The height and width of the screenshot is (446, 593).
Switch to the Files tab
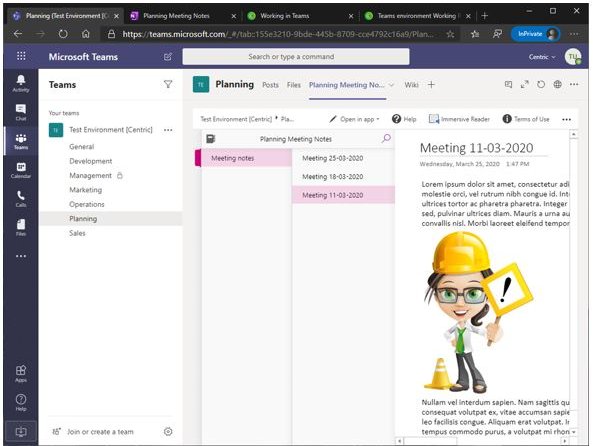(293, 85)
